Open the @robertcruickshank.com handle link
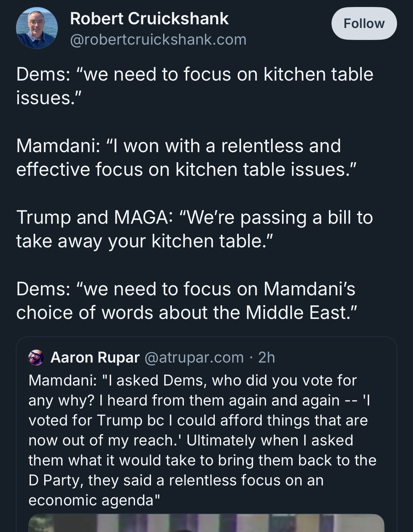This screenshot has height=532, width=413. tap(158, 40)
